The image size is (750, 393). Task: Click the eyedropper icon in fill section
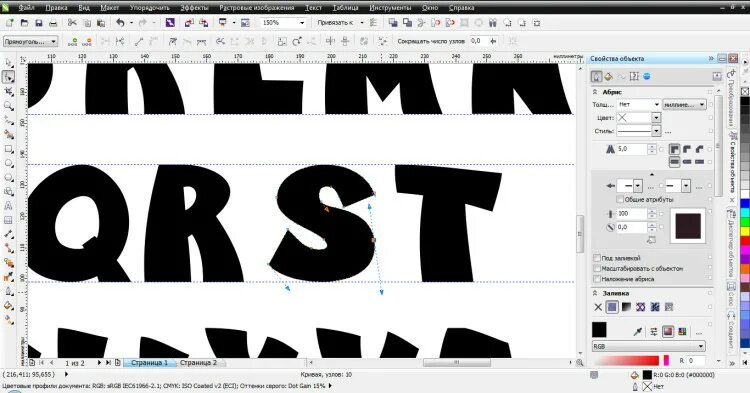638,331
